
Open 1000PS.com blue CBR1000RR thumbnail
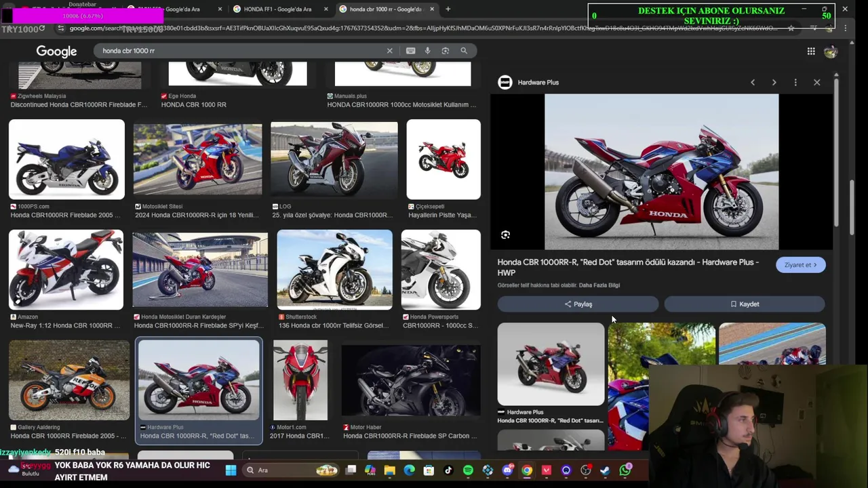click(66, 159)
